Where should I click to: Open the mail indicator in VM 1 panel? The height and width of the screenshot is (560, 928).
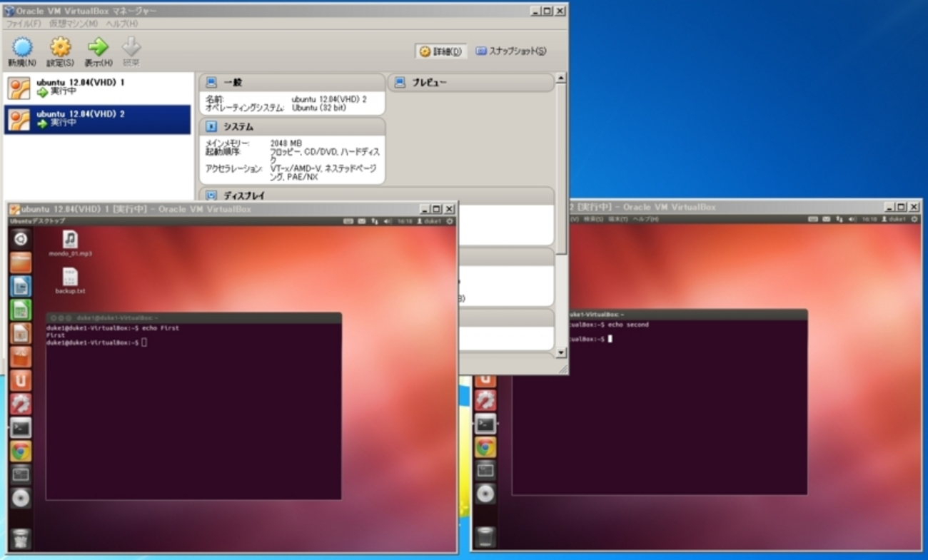click(x=362, y=221)
